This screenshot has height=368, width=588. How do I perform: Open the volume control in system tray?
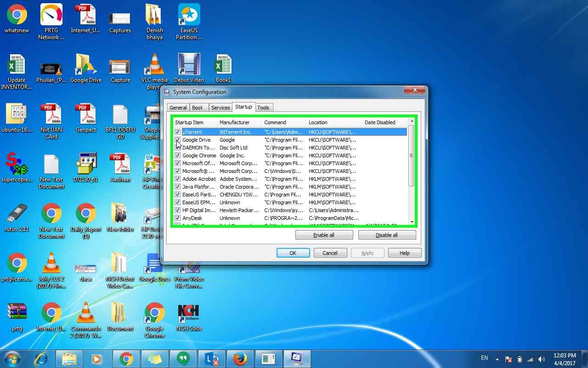click(x=542, y=358)
